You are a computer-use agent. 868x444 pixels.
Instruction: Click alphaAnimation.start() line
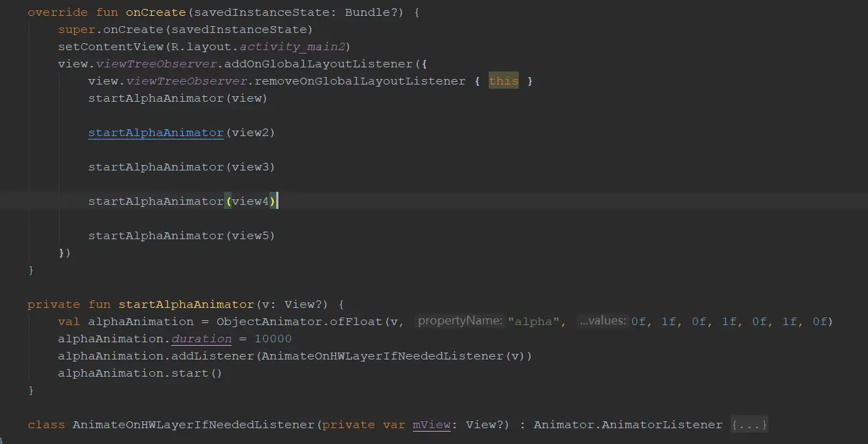click(140, 373)
